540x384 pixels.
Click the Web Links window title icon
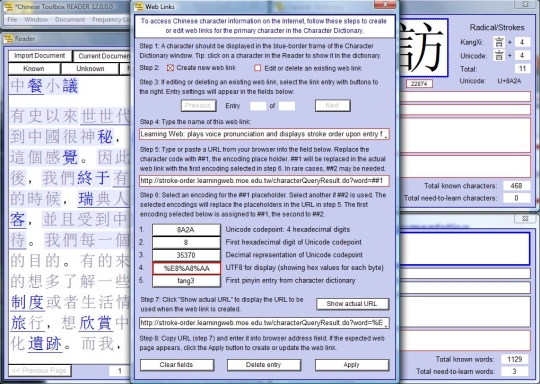pyautogui.click(x=138, y=7)
